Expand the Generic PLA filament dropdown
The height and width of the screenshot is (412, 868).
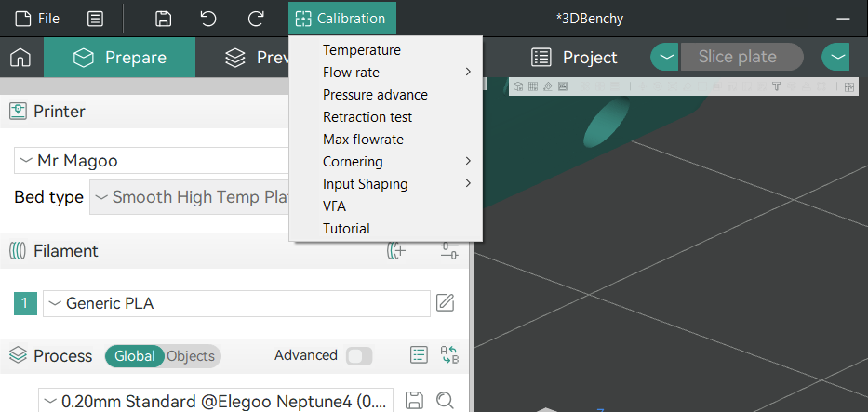236,303
